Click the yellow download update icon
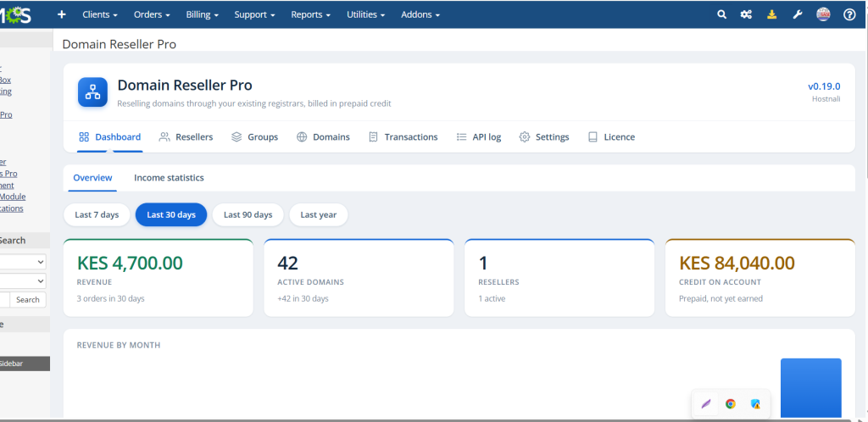This screenshot has width=868, height=422. [x=771, y=15]
